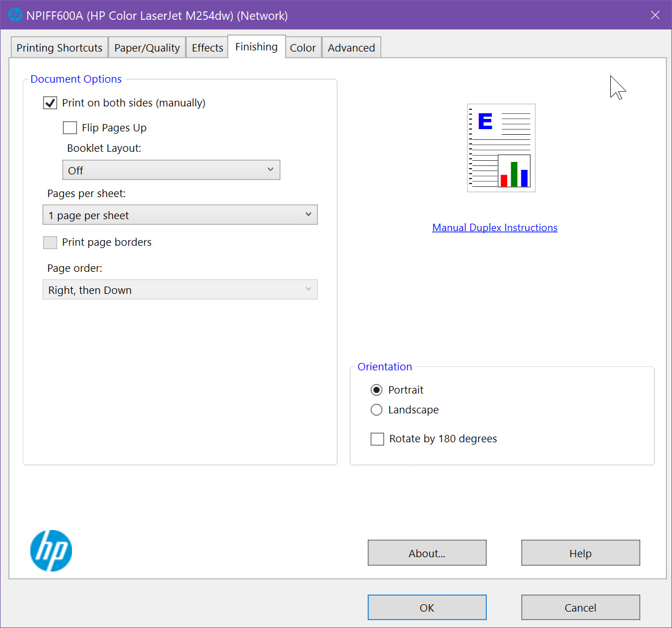
Task: Open the Pages per sheet dropdown
Action: (180, 215)
